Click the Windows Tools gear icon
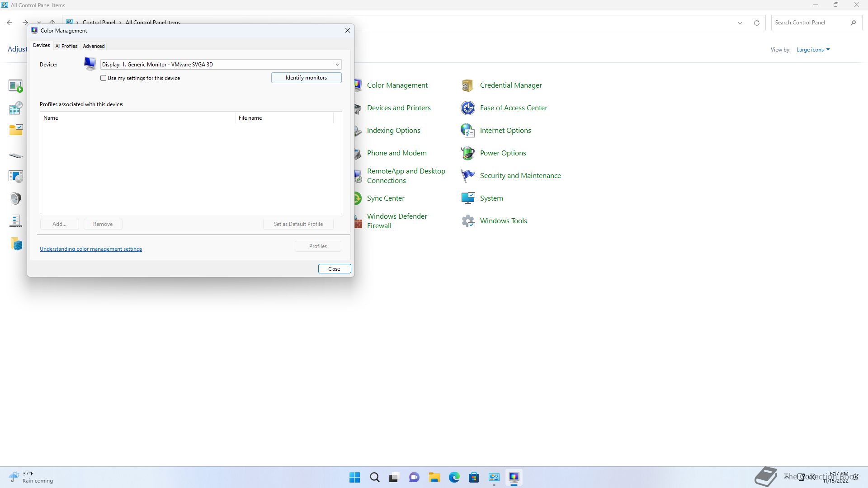This screenshot has height=488, width=868. [467, 221]
